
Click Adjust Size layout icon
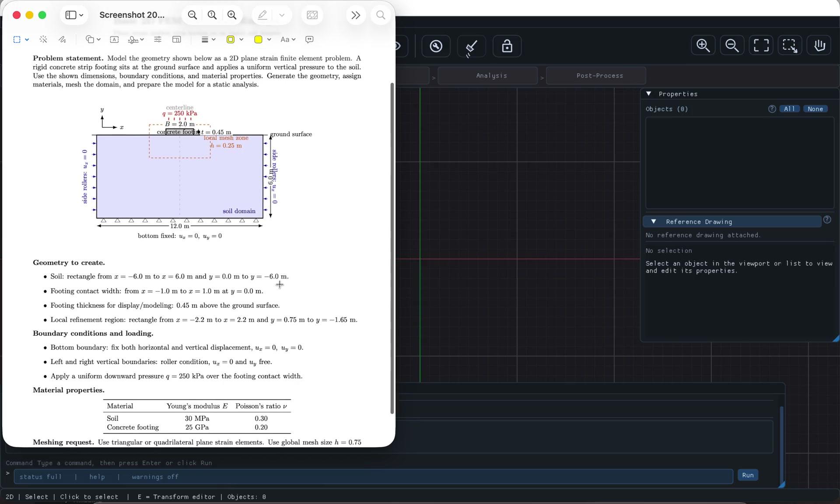(177, 39)
